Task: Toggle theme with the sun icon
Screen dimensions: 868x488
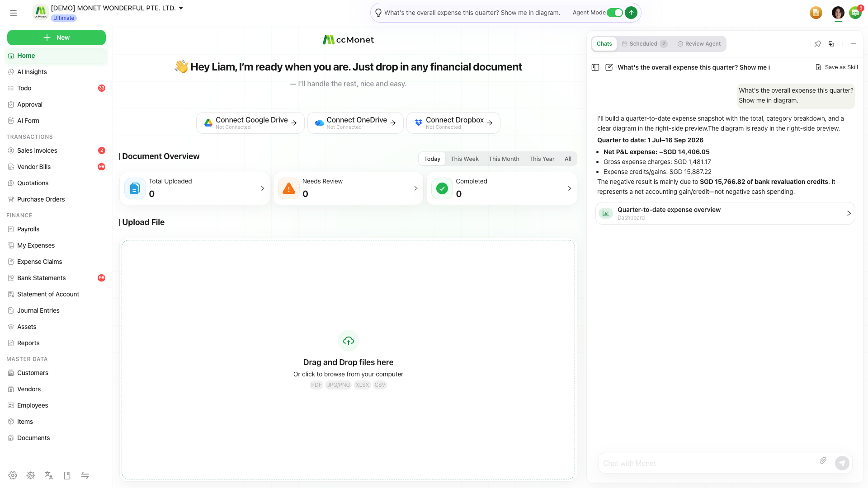Action: coord(31,475)
